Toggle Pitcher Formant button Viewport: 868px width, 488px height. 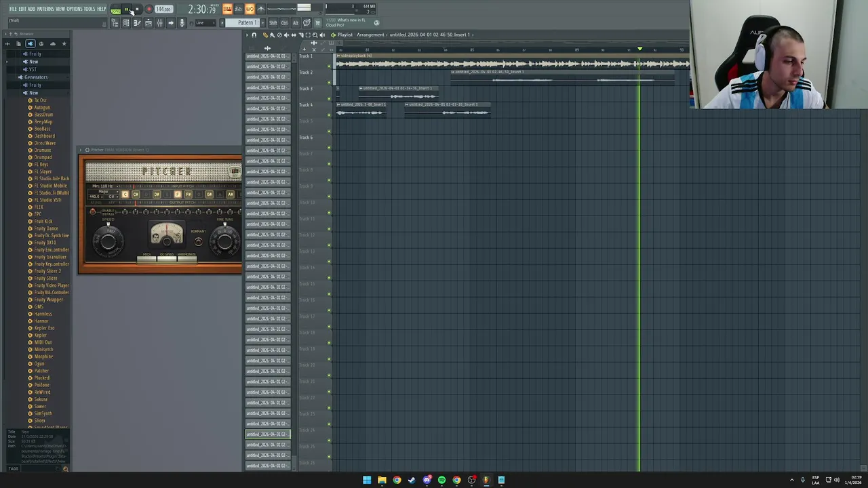(x=199, y=241)
